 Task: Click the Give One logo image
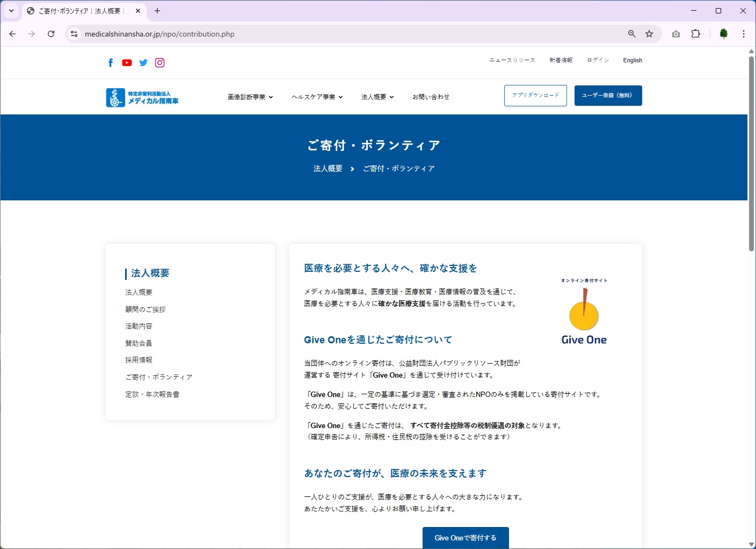coord(584,312)
